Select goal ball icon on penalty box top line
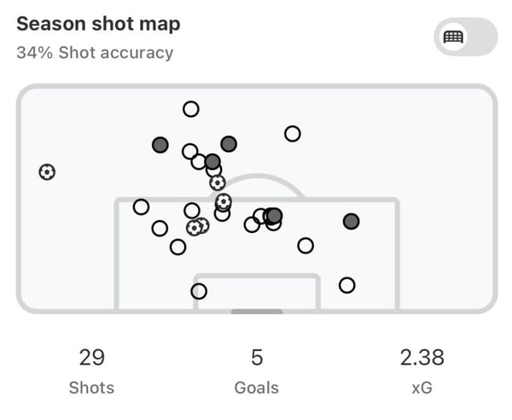The width and height of the screenshot is (512, 420). pyautogui.click(x=224, y=201)
